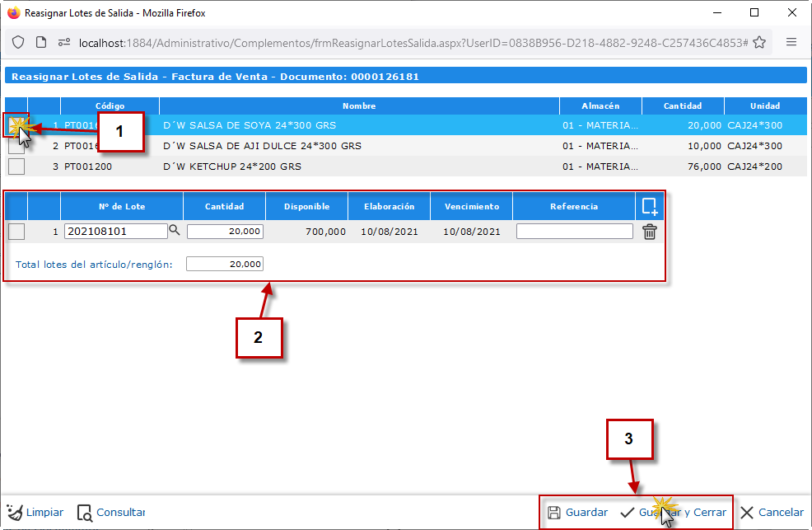
Task: Minimize the Firefox window
Action: tap(717, 12)
